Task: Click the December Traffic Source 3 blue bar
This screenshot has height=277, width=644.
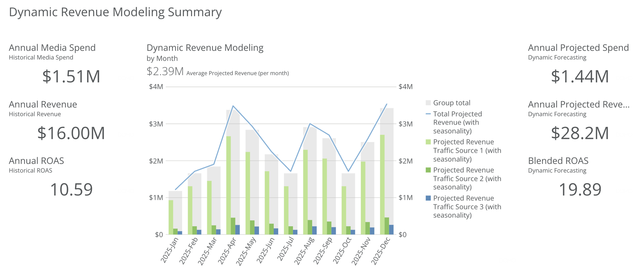Action: coord(391,230)
